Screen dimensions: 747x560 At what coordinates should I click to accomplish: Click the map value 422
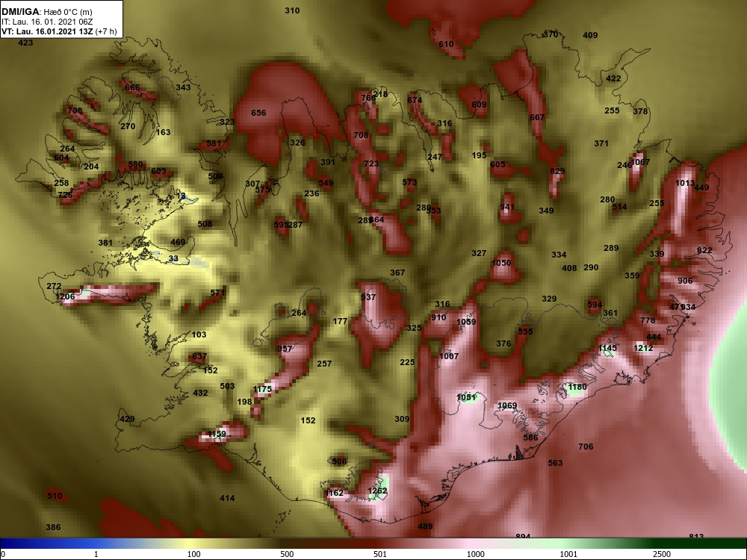(x=613, y=78)
